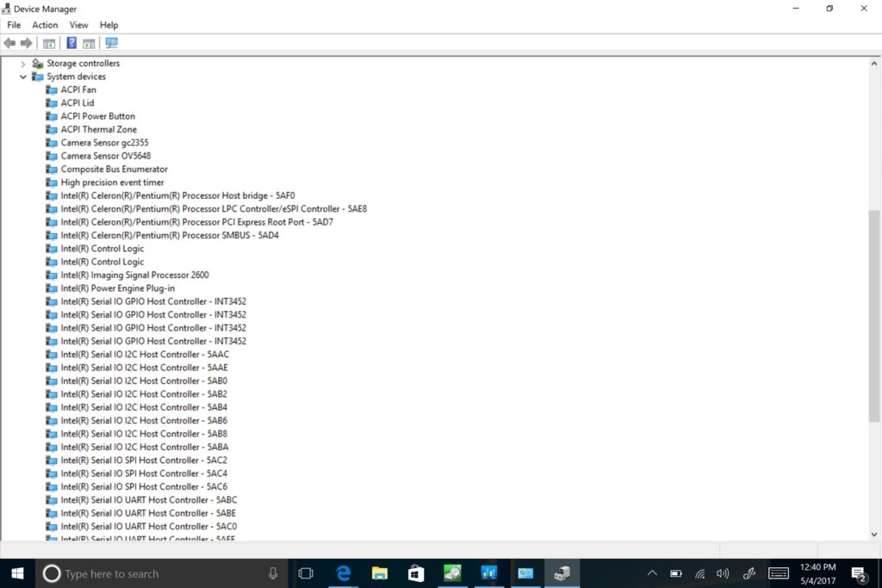Select the ACPI Fan device
The height and width of the screenshot is (588, 882).
coord(78,90)
